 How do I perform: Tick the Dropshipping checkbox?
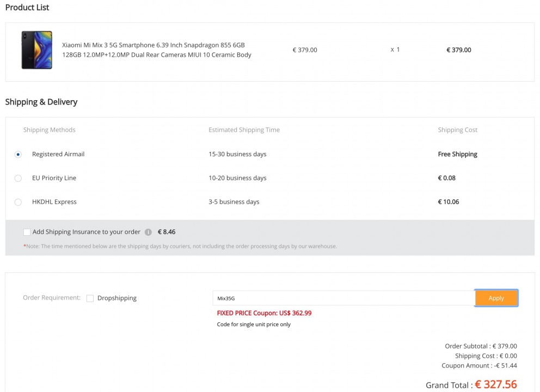point(90,298)
